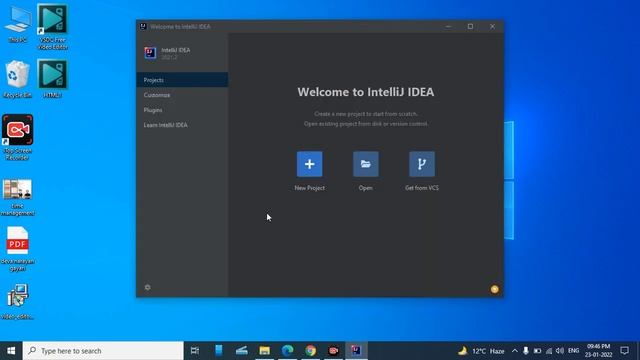This screenshot has width=640, height=360.
Task: Open the notification center icon
Action: [624, 351]
